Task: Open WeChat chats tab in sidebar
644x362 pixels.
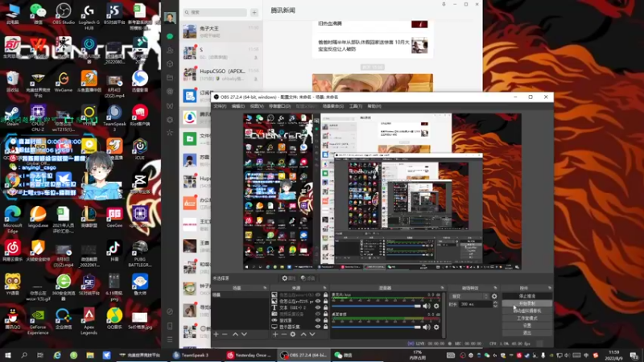Action: [x=170, y=36]
